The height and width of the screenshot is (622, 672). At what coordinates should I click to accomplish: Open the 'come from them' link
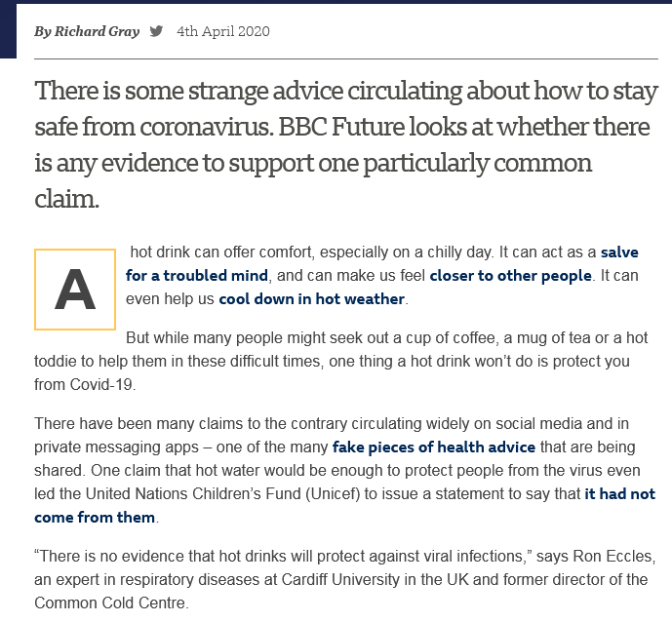coord(95,518)
